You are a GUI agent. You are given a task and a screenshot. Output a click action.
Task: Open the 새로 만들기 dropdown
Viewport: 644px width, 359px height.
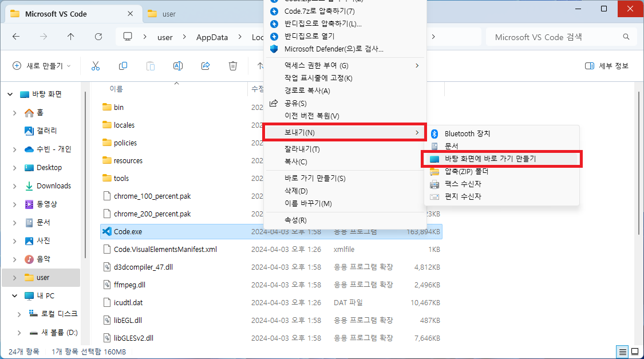click(x=42, y=66)
